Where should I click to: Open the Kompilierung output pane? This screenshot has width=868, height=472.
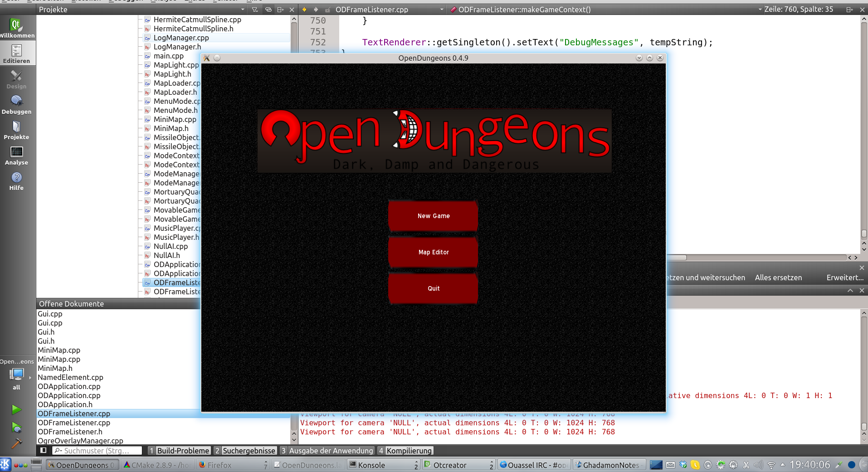point(405,451)
